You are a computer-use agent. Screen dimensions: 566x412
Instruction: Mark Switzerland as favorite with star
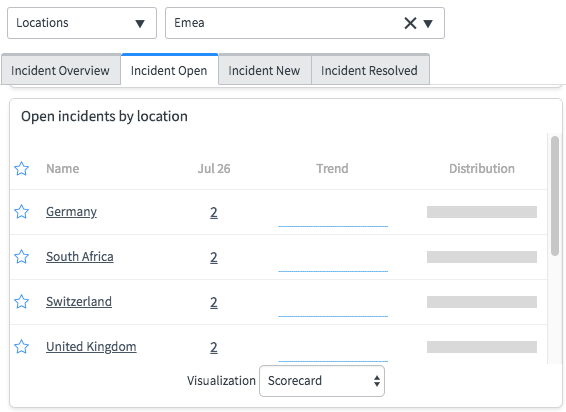pyautogui.click(x=21, y=302)
